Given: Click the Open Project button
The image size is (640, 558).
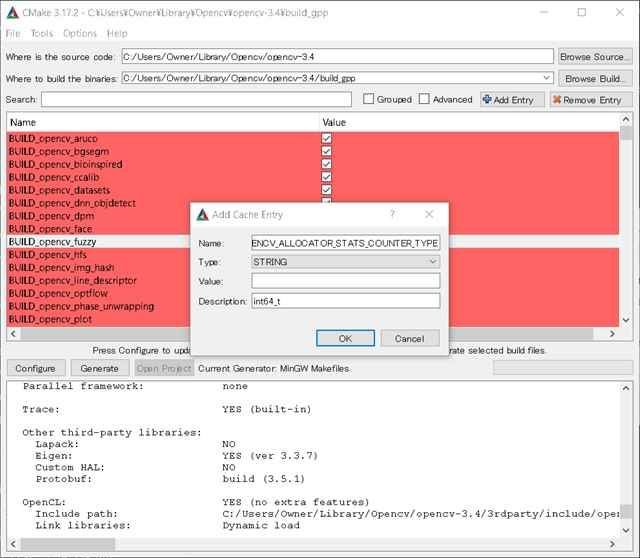Looking at the screenshot, I should 164,368.
